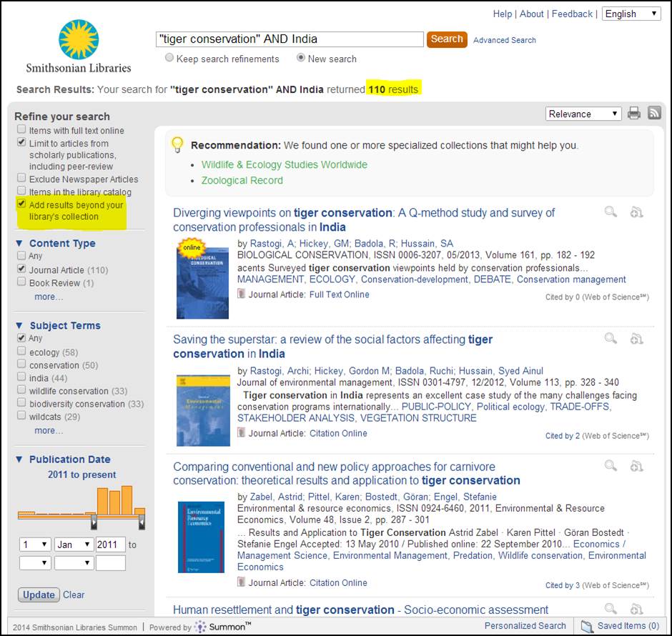Image resolution: width=672 pixels, height=636 pixels.
Task: Click the start year field showing 2011
Action: pos(111,545)
